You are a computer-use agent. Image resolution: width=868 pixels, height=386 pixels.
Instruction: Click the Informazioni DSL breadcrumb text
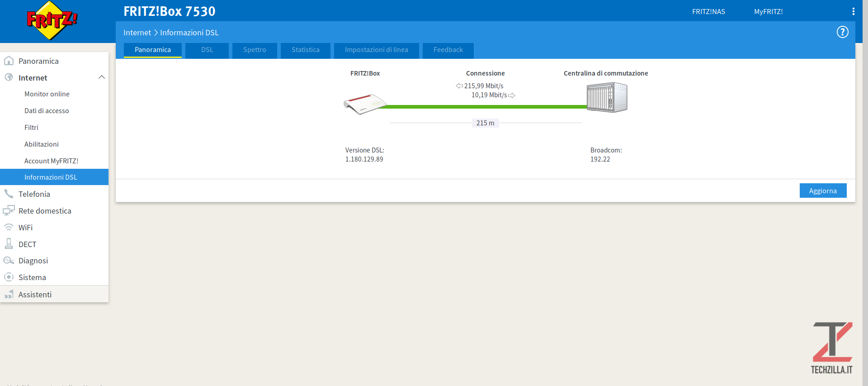[x=189, y=33]
